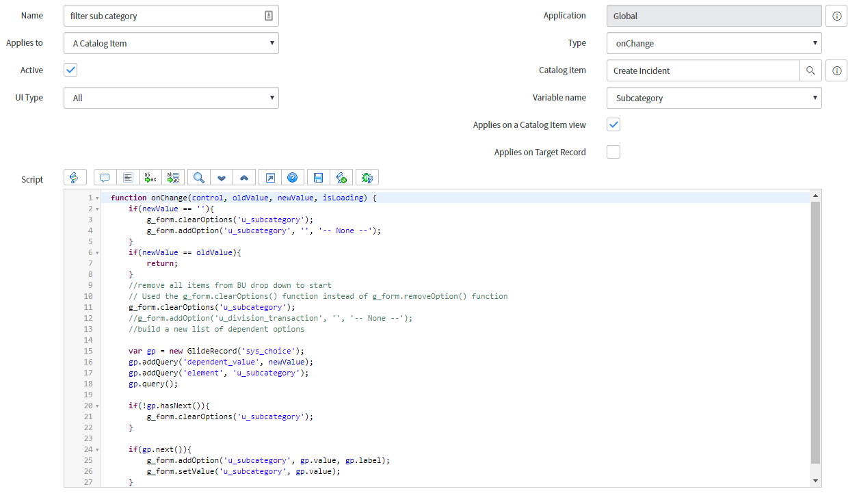Open the UI Type dropdown
This screenshot has height=504, width=859.
(171, 98)
